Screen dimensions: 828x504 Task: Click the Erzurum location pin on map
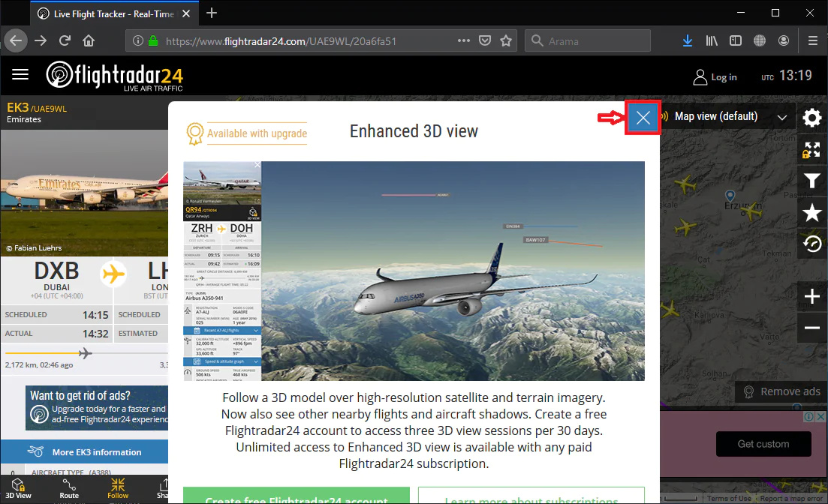pyautogui.click(x=730, y=196)
